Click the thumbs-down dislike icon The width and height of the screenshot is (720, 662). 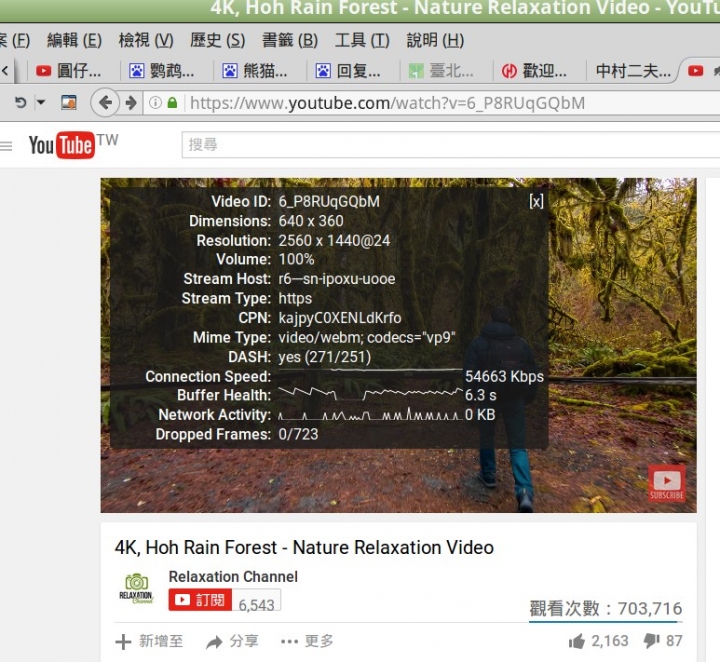tap(652, 641)
